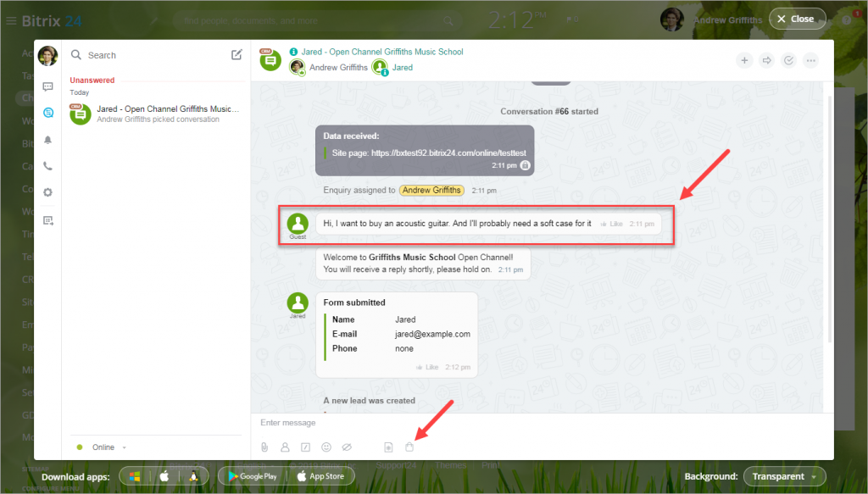Screen dimensions: 868x494
Task: Click the magnifier icon beside Search
Action: [76, 55]
